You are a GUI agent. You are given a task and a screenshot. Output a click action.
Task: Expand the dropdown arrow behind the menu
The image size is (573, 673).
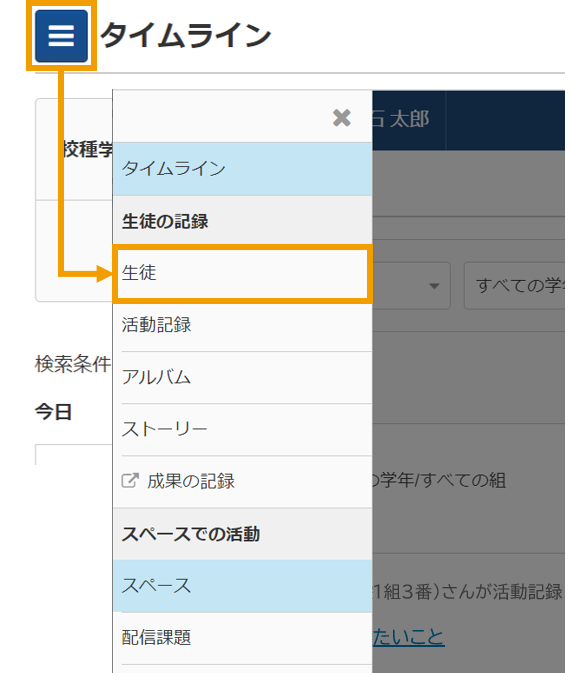tap(434, 286)
